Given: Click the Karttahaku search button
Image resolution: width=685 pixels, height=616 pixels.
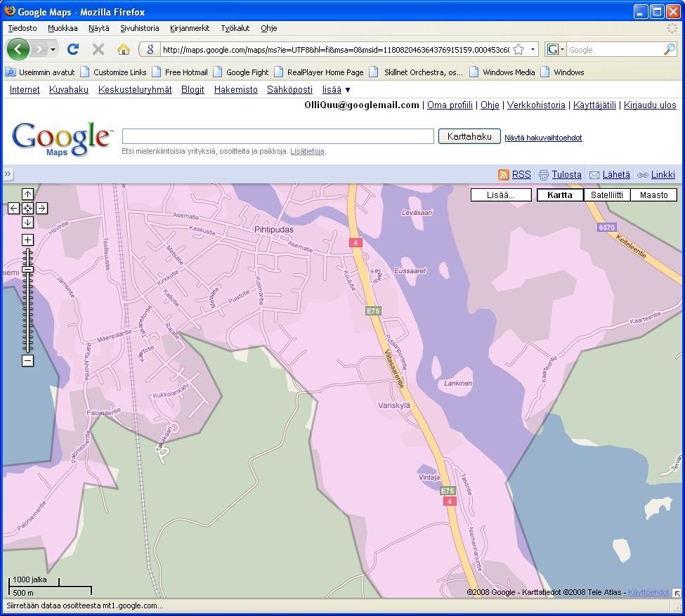Looking at the screenshot, I should pyautogui.click(x=469, y=136).
